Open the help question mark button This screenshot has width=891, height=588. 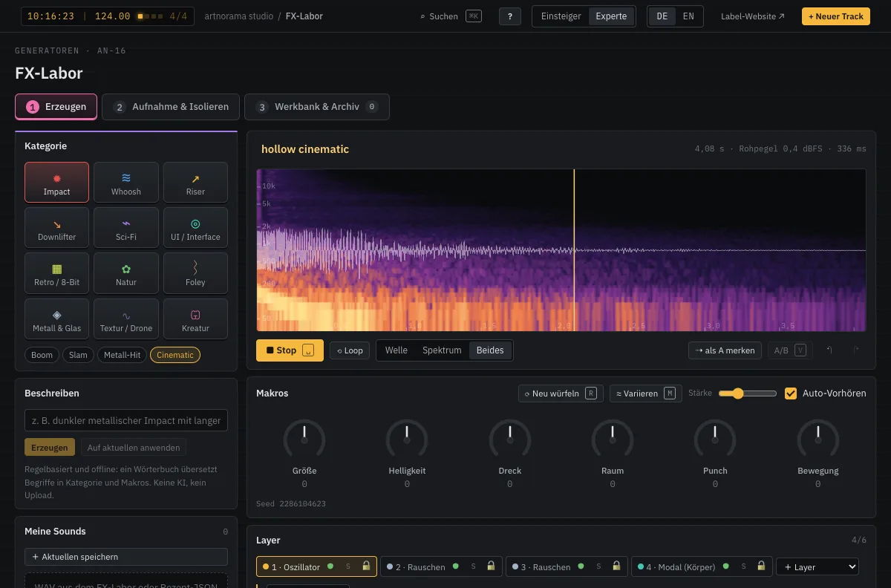pos(509,16)
